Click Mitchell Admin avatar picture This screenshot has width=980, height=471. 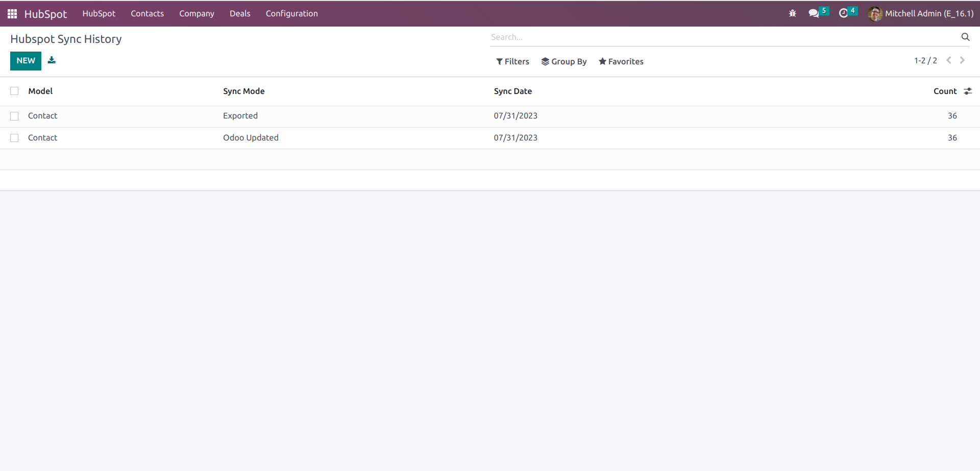(875, 14)
